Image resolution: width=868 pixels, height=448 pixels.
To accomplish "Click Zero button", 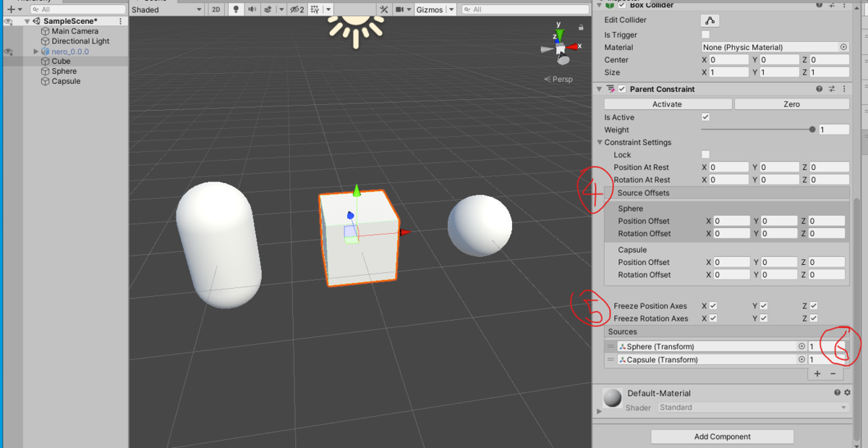I will (x=792, y=104).
